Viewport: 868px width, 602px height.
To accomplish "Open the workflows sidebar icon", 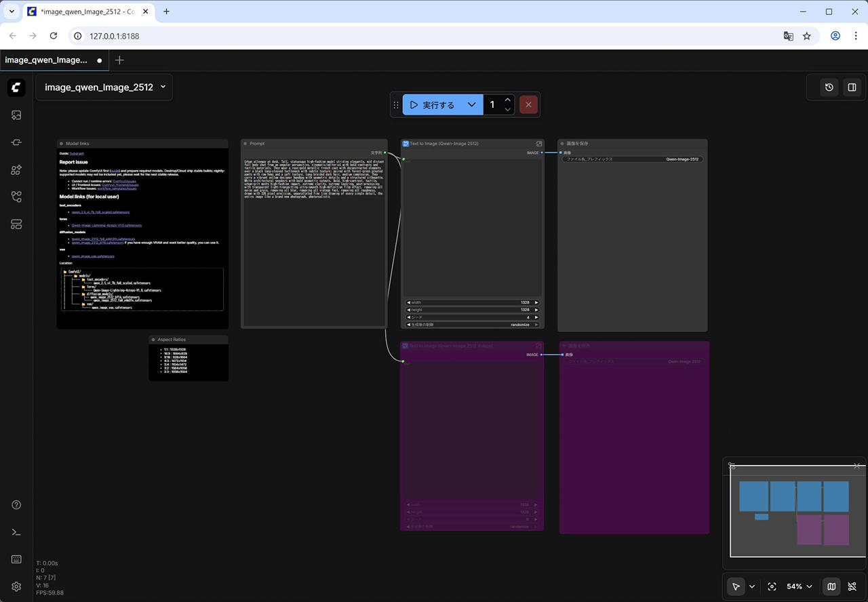I will click(x=16, y=197).
